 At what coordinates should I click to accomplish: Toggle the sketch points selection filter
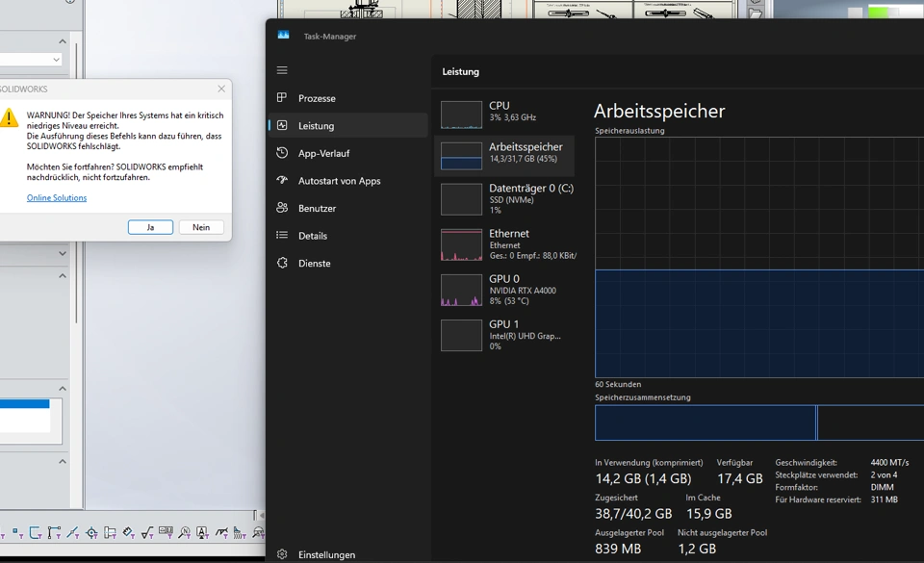(17, 533)
